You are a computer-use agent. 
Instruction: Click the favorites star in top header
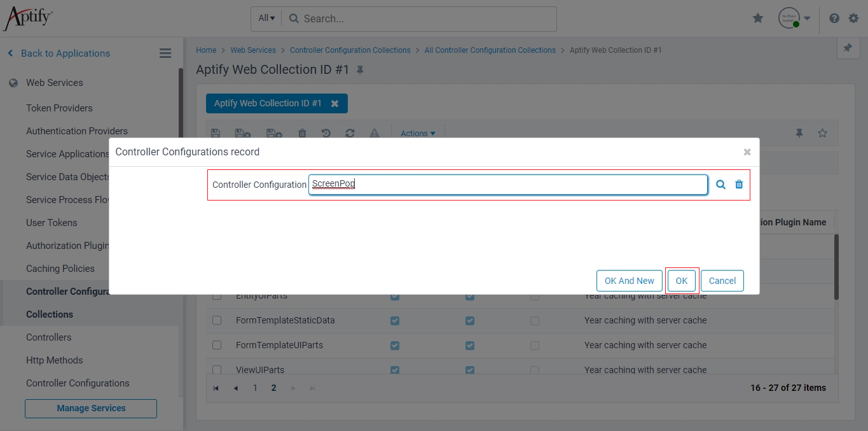pos(758,18)
